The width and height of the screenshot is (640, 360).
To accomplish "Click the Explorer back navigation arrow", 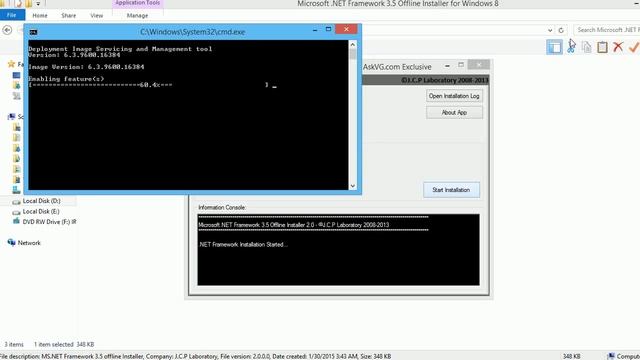I will point(7,30).
